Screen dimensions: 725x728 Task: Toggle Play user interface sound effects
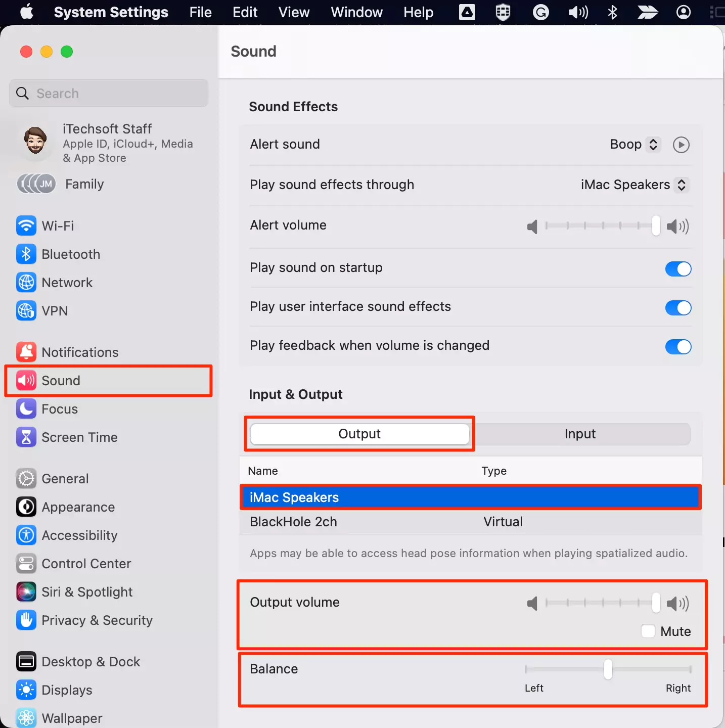tap(678, 307)
